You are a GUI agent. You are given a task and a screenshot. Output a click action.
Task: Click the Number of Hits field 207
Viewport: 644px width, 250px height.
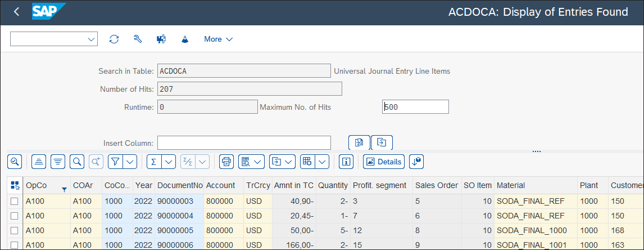pos(250,88)
